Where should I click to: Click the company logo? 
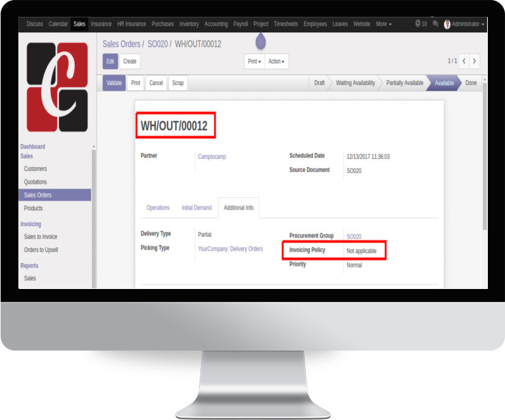pos(57,87)
